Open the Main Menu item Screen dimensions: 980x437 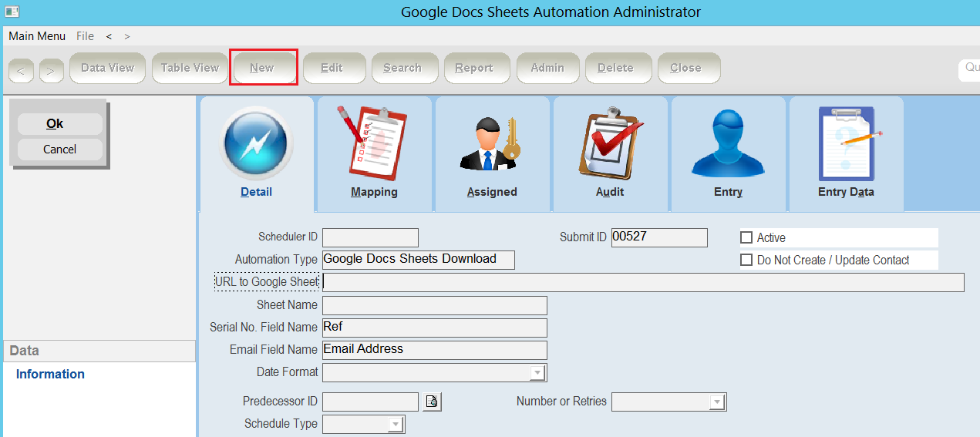[37, 36]
